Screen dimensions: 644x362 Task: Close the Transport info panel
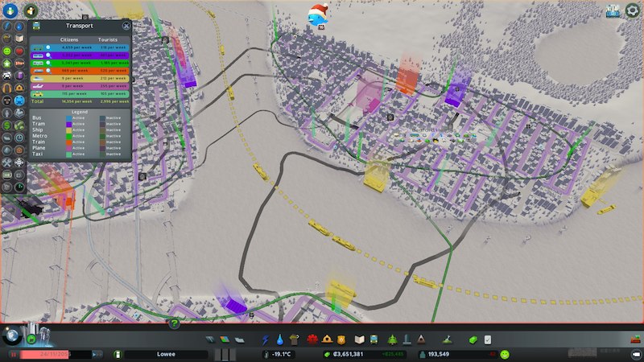pyautogui.click(x=126, y=26)
